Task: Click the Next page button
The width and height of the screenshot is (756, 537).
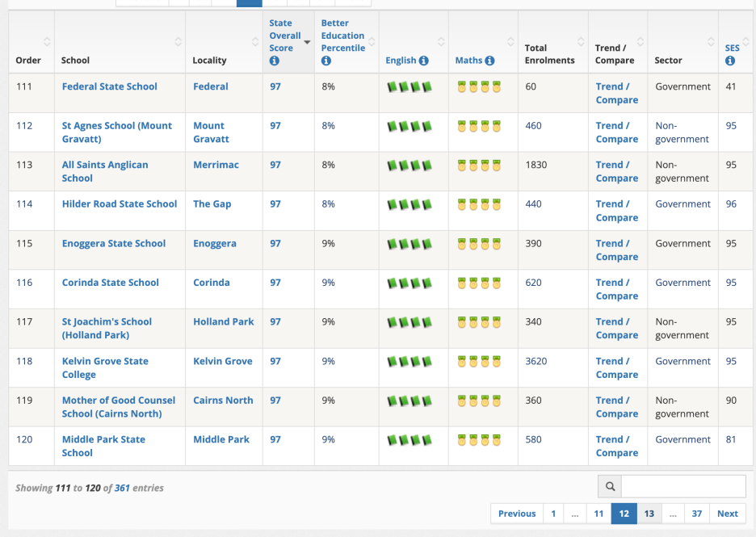Action: click(x=727, y=514)
